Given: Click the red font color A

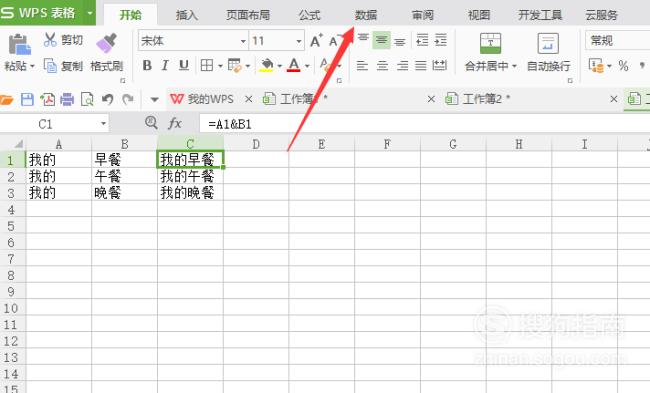Looking at the screenshot, I should coord(294,65).
